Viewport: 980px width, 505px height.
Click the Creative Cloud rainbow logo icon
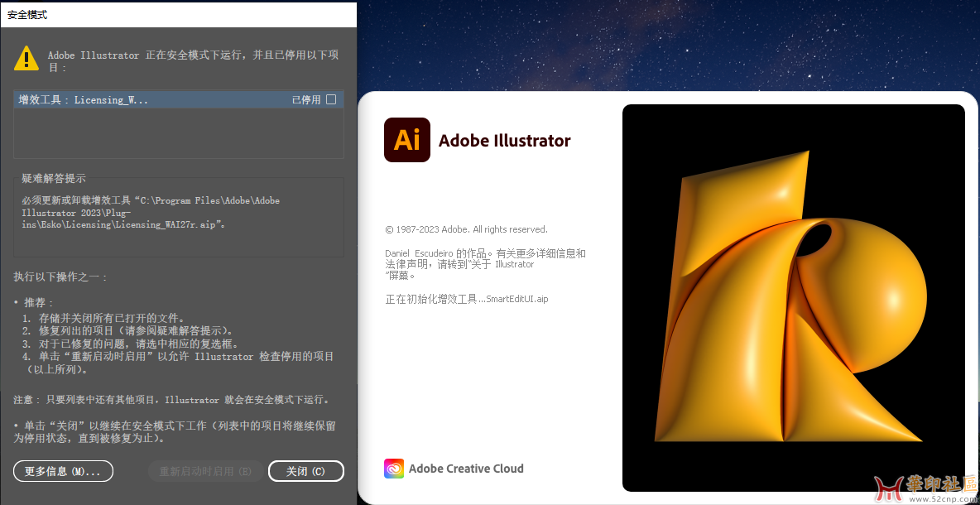click(394, 469)
